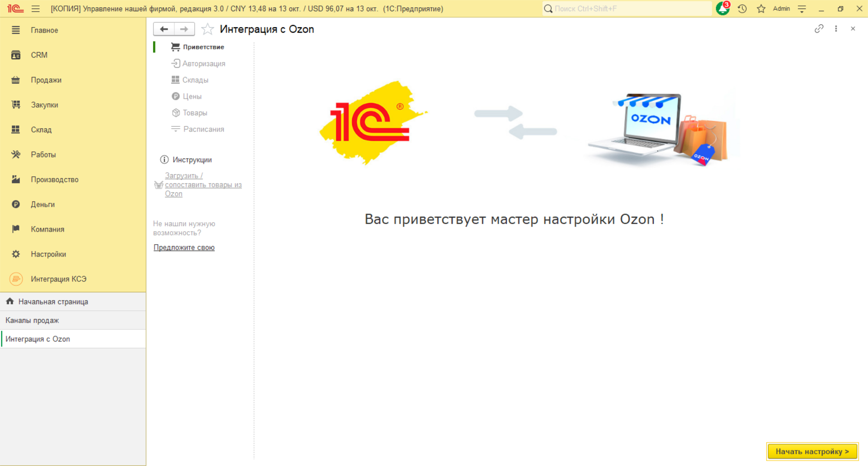Click the Admin user name
The width and height of the screenshot is (868, 466).
pyautogui.click(x=781, y=9)
